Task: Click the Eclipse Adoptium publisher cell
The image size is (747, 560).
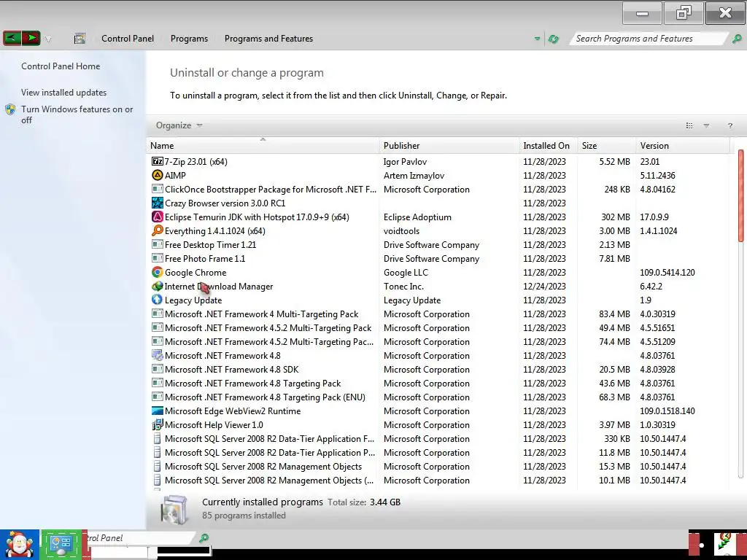Action: (x=417, y=217)
